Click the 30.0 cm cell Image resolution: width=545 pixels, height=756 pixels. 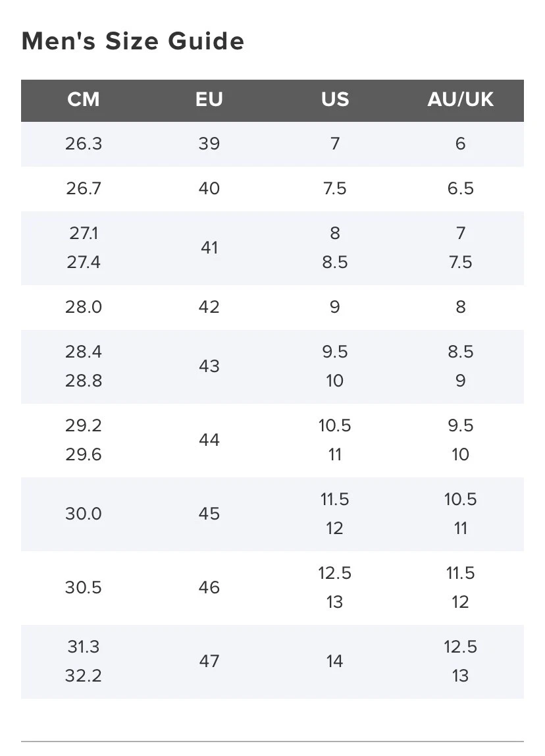84,514
